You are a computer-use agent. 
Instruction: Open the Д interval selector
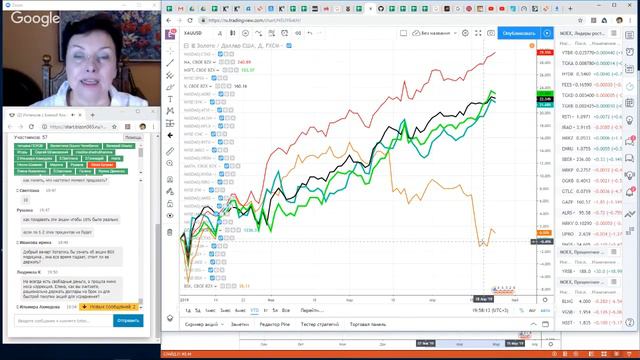pos(220,33)
